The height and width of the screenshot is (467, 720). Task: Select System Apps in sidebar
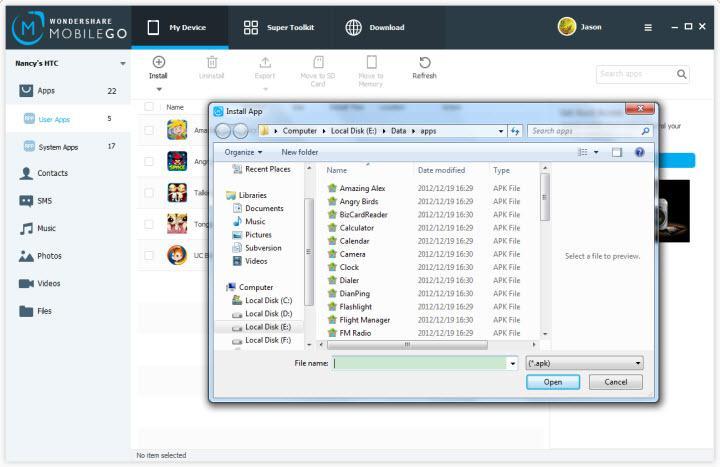coord(68,146)
